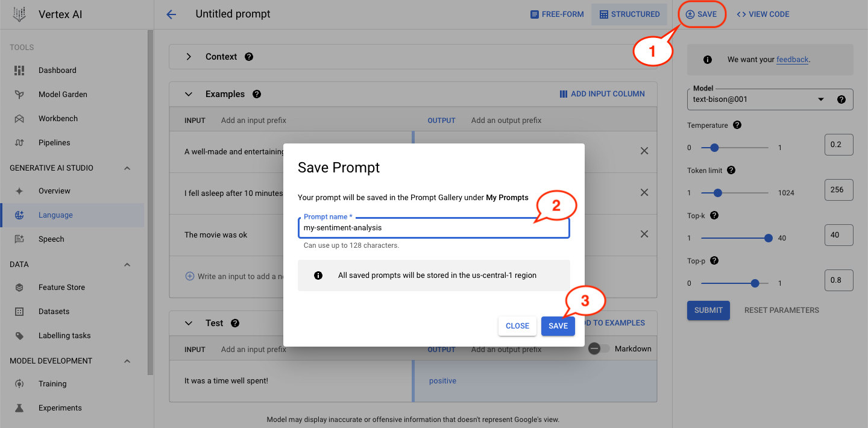Viewport: 868px width, 428px height.
Task: Select the Workbench sidebar icon
Action: tap(19, 119)
